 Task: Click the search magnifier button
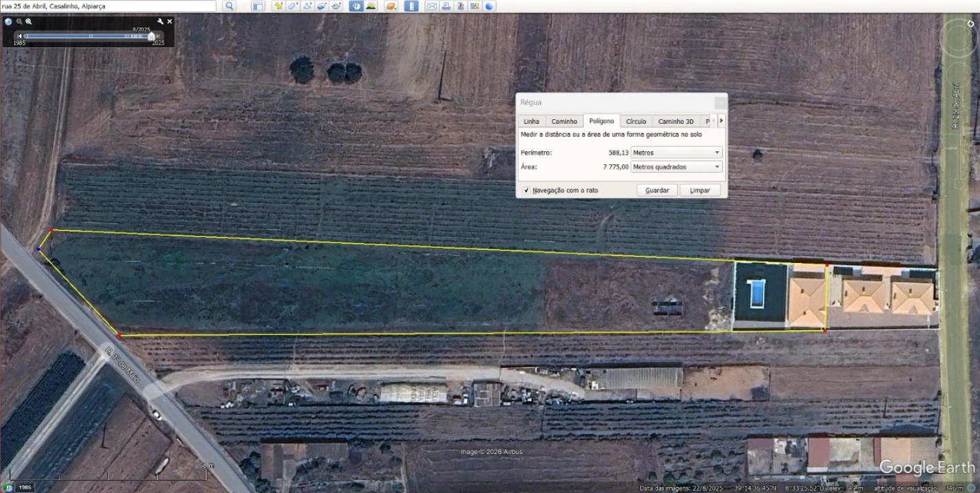point(229,6)
